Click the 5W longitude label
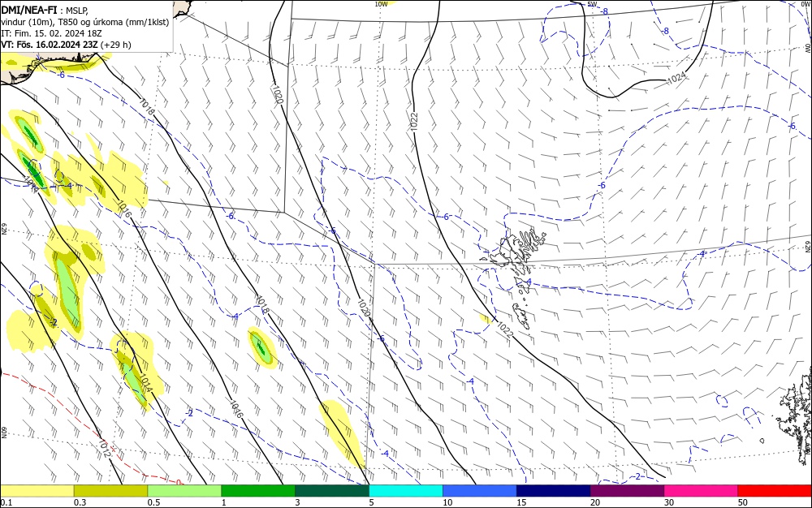This screenshot has width=812, height=508. pyautogui.click(x=593, y=4)
